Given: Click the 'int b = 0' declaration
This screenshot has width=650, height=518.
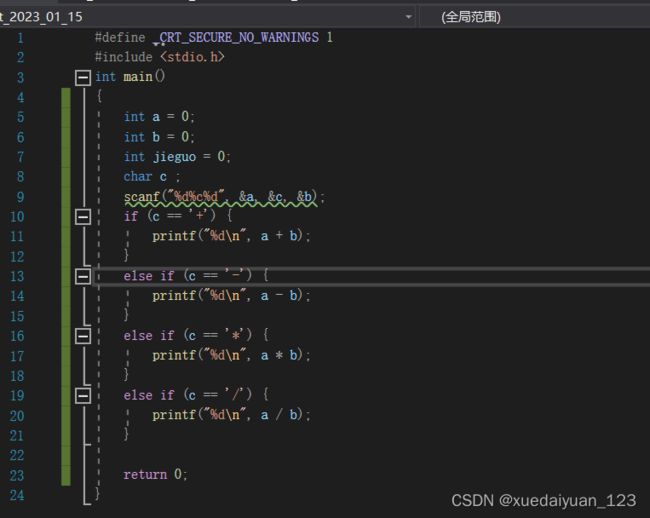Looking at the screenshot, I should pyautogui.click(x=159, y=137).
